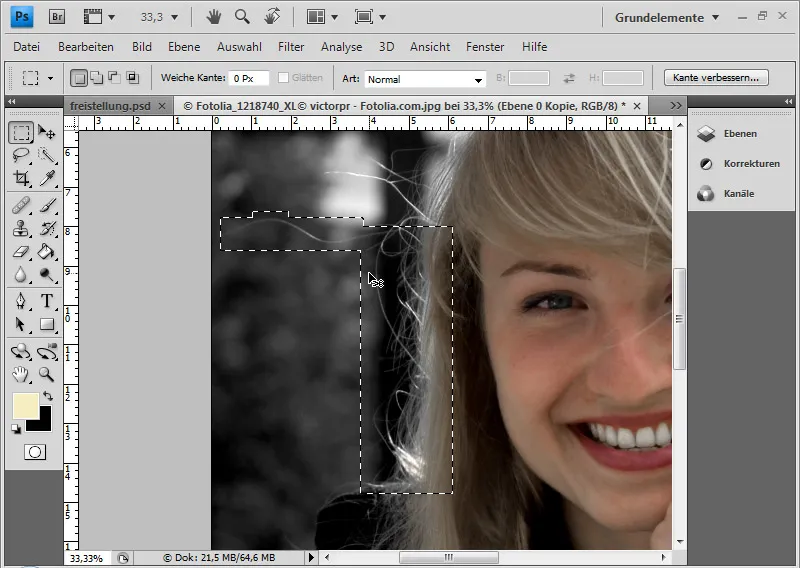Select the 3D Rotate tool
This screenshot has height=568, width=800.
point(21,352)
